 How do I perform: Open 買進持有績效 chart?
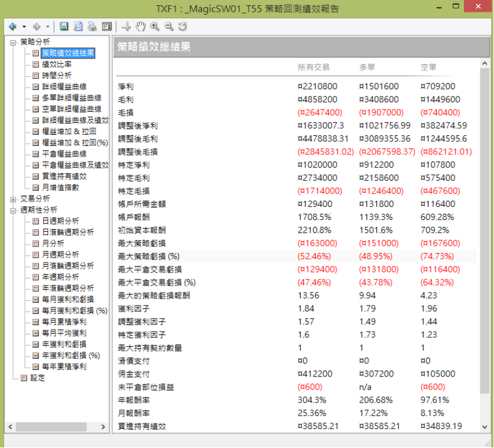(64, 176)
